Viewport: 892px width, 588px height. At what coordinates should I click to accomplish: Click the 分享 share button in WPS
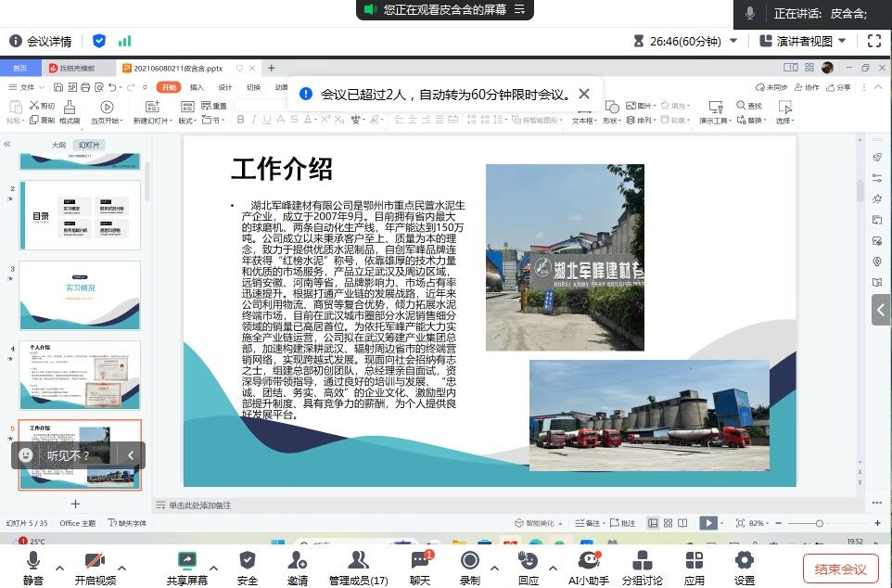tap(839, 87)
